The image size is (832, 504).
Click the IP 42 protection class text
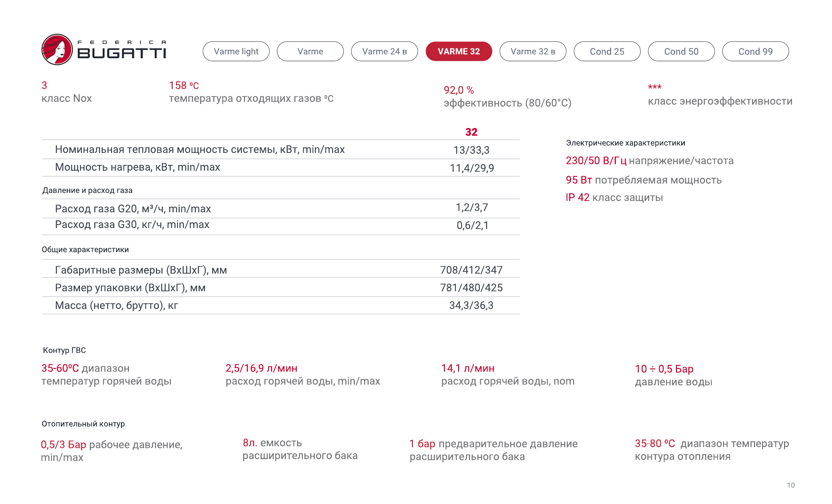577,198
